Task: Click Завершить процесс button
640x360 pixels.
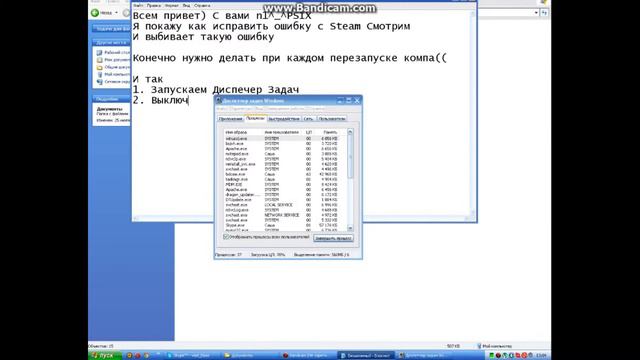Action: 333,238
